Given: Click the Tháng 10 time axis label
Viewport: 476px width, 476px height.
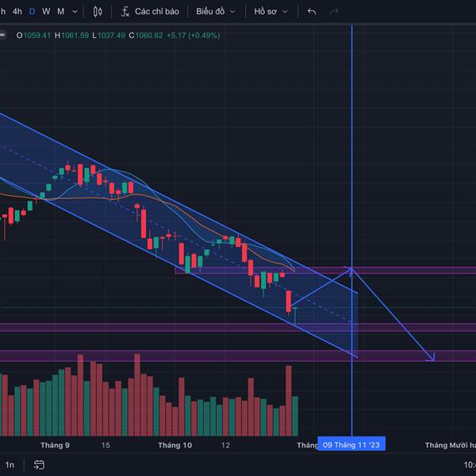Looking at the screenshot, I should 175,445.
